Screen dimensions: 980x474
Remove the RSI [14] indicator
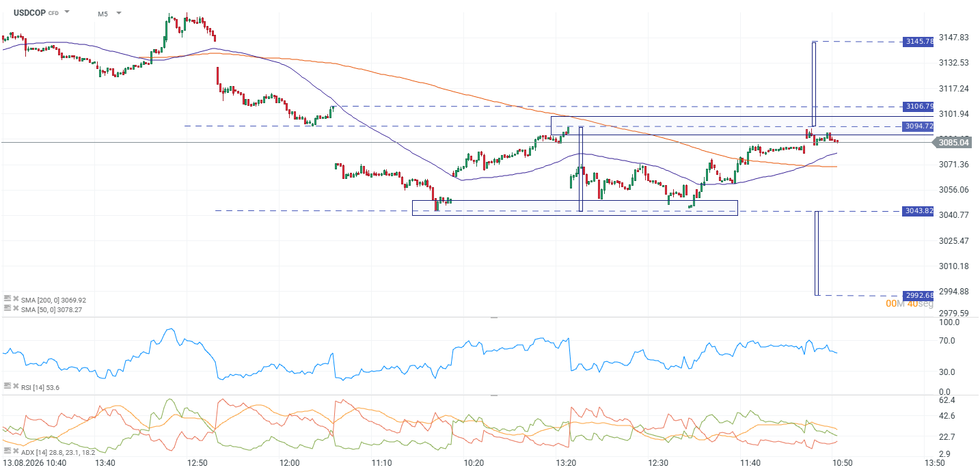click(x=15, y=387)
